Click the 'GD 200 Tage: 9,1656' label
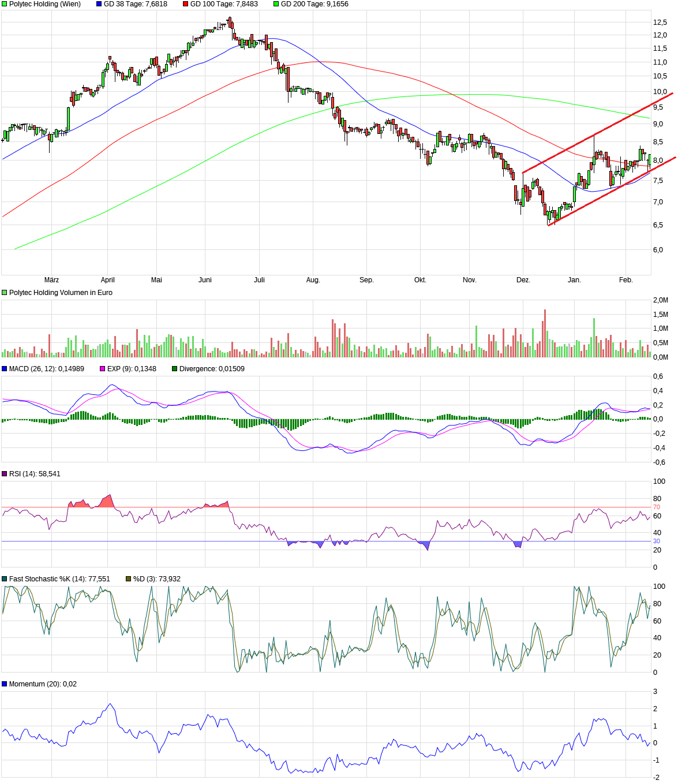 point(315,4)
